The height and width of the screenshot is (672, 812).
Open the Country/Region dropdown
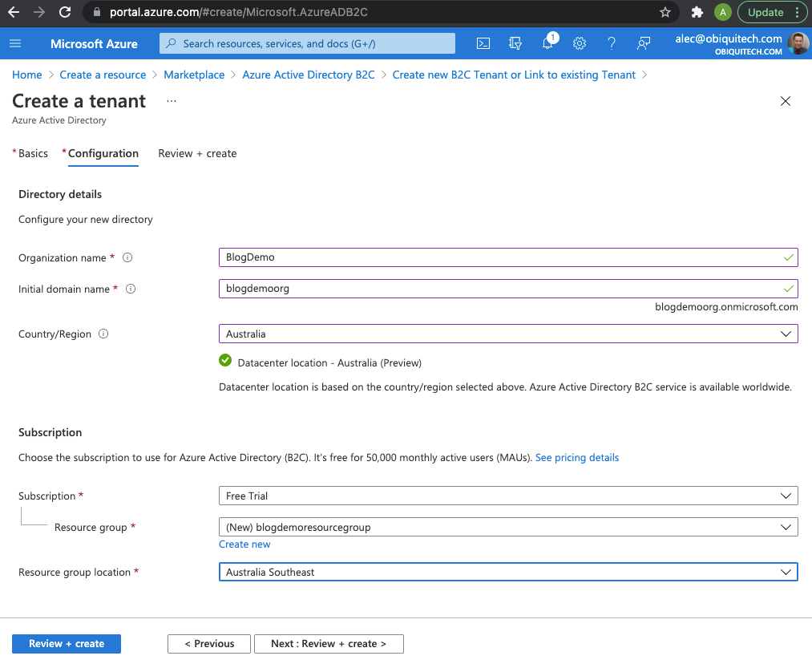point(508,334)
